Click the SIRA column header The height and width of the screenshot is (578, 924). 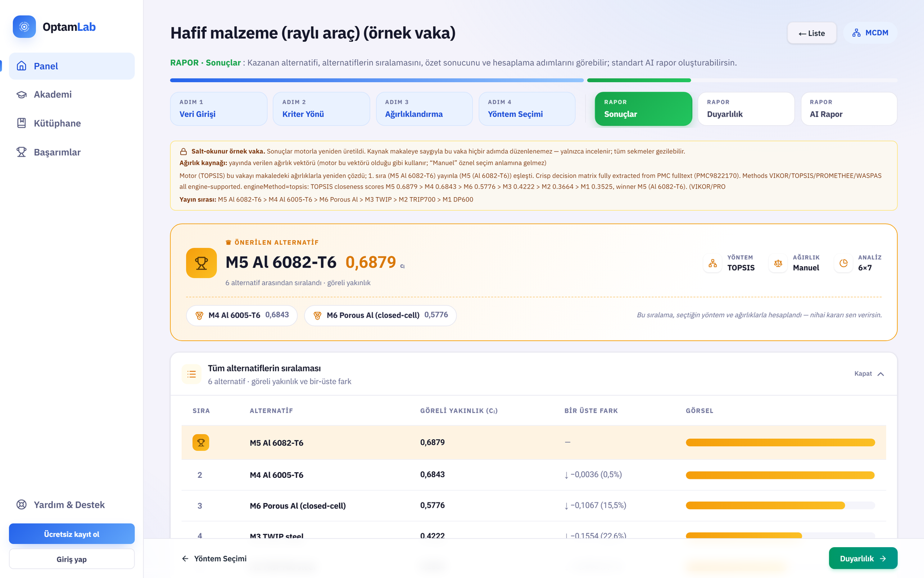(201, 411)
